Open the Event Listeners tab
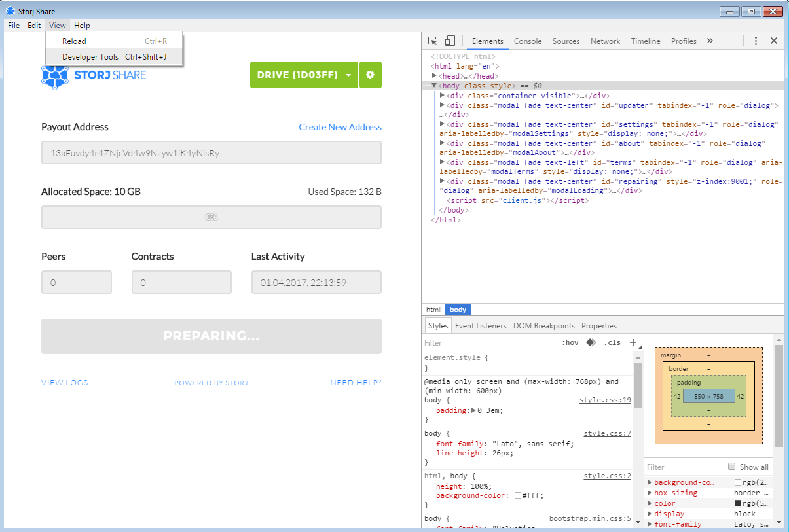 coord(481,325)
